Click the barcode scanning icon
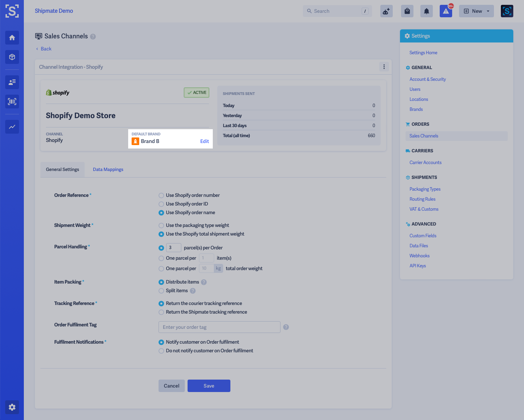 click(x=12, y=102)
